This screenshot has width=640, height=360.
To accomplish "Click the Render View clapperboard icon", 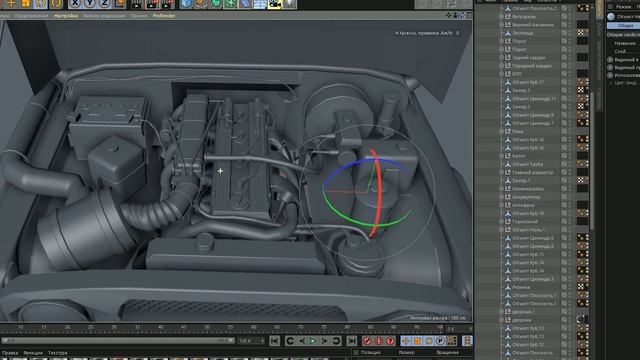I will (137, 4).
